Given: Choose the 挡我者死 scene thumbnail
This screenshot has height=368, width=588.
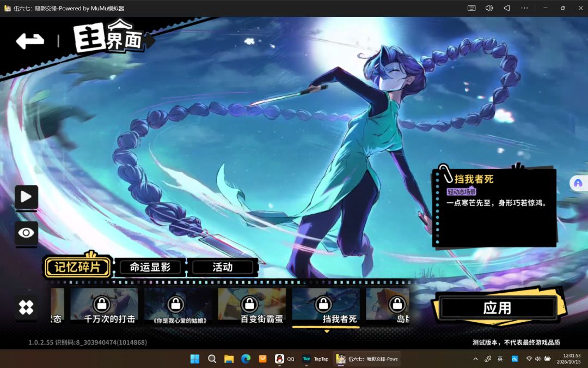Looking at the screenshot, I should (x=326, y=306).
